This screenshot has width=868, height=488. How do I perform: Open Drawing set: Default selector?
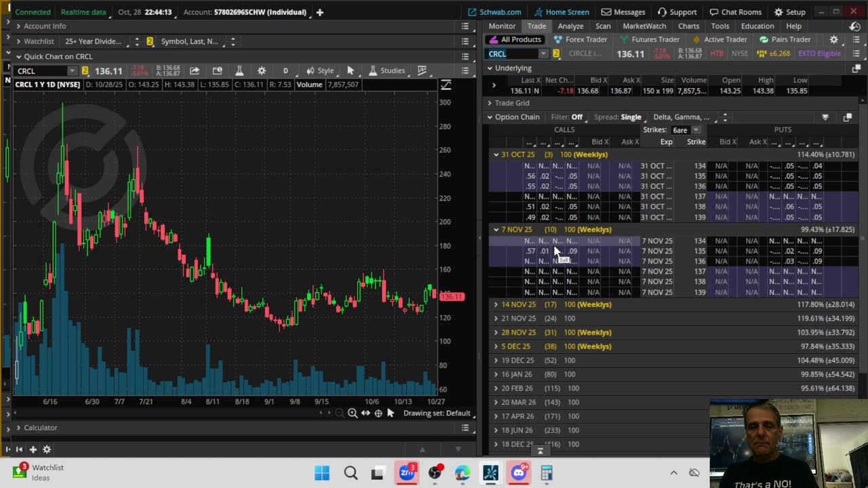click(436, 413)
